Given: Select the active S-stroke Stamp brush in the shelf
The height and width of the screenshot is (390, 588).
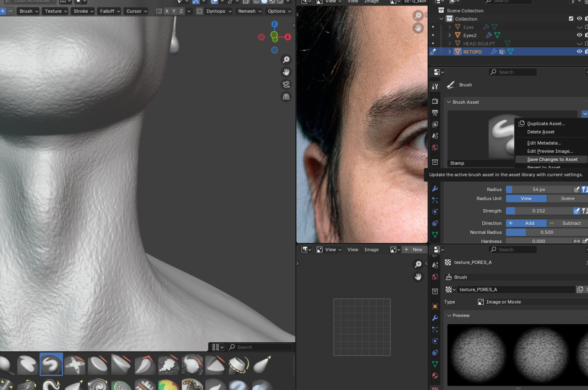Looking at the screenshot, I should [x=51, y=365].
